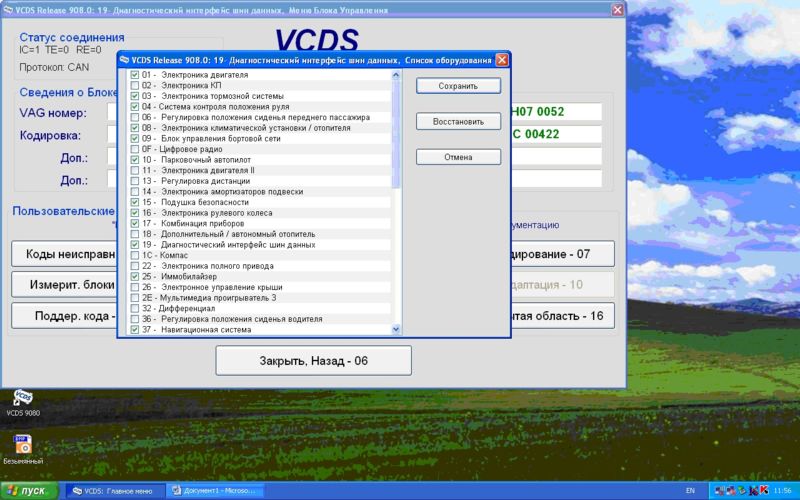Click the Поддер. кода button in the main window

(x=64, y=316)
